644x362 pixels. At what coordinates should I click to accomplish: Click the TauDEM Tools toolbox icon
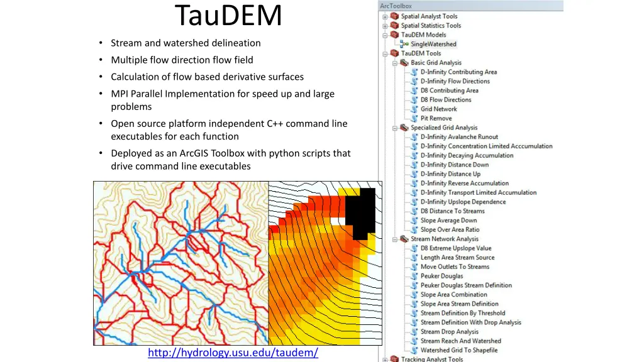(395, 53)
